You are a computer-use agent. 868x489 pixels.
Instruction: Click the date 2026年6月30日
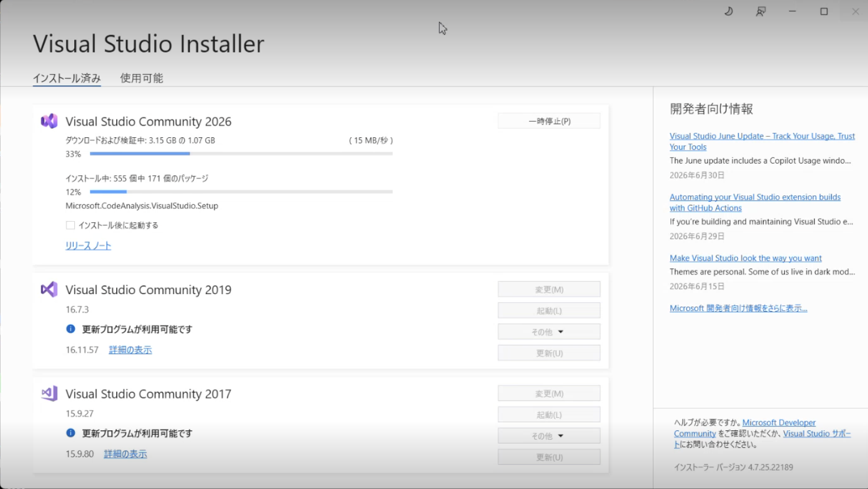click(697, 175)
